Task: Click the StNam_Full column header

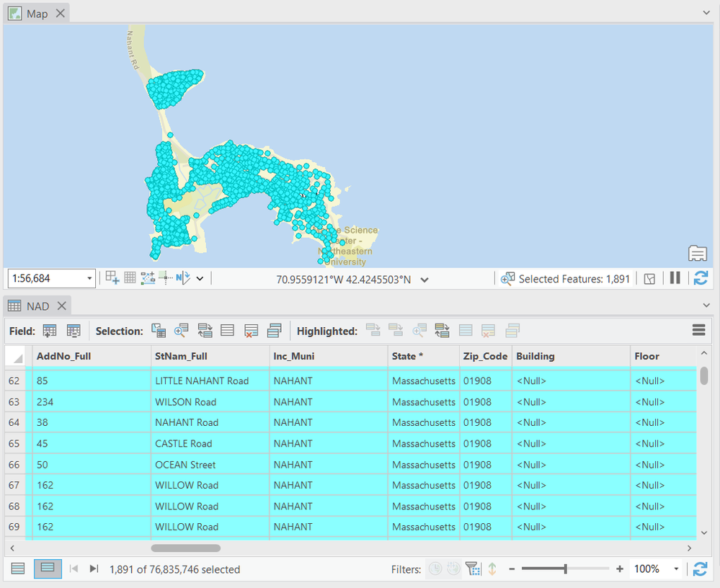Action: [210, 356]
